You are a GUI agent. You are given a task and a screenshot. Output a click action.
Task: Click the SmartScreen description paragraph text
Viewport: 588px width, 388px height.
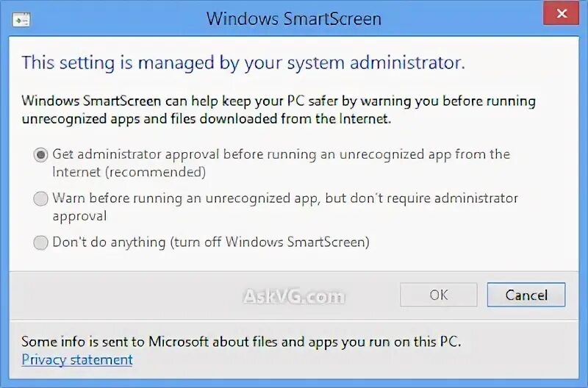tap(278, 109)
